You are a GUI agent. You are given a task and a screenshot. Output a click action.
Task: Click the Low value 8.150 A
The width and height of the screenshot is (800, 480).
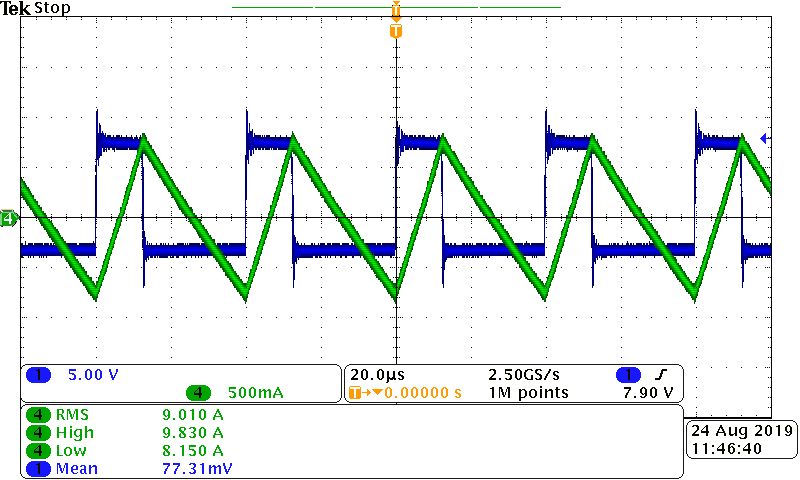(x=193, y=450)
